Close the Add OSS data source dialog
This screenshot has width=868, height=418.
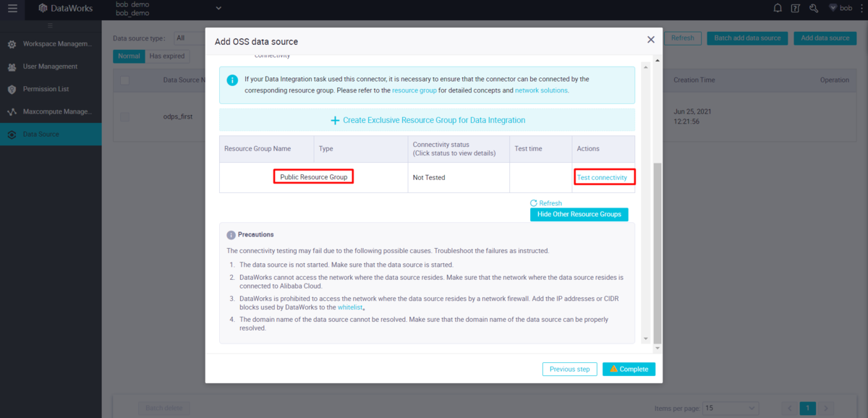pyautogui.click(x=650, y=40)
